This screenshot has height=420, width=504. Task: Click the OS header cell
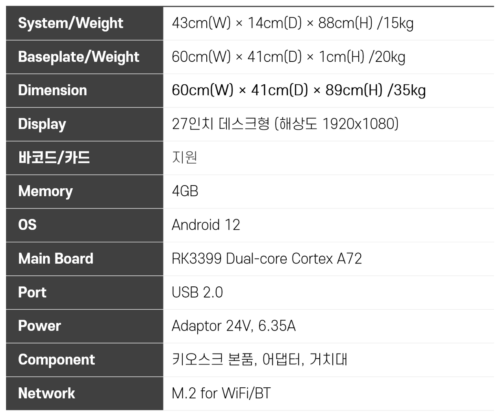tap(28, 225)
